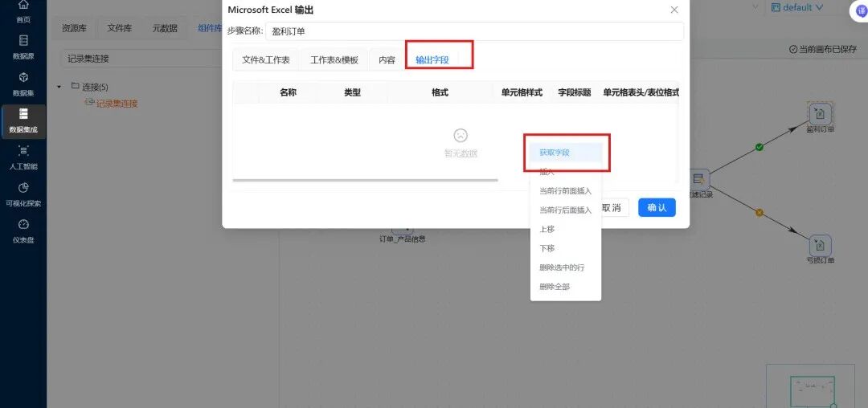Switch to the 输出字段 tab
The width and height of the screenshot is (868, 408).
432,60
